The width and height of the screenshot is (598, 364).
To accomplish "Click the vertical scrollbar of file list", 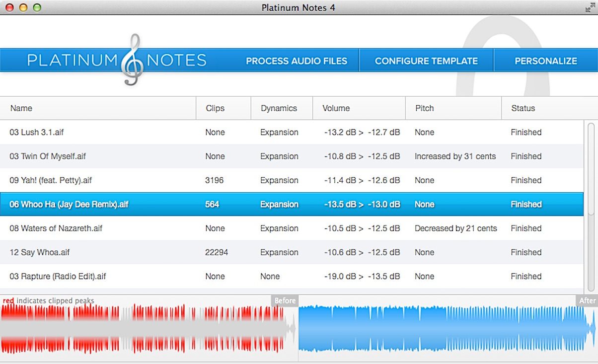I will 591,169.
